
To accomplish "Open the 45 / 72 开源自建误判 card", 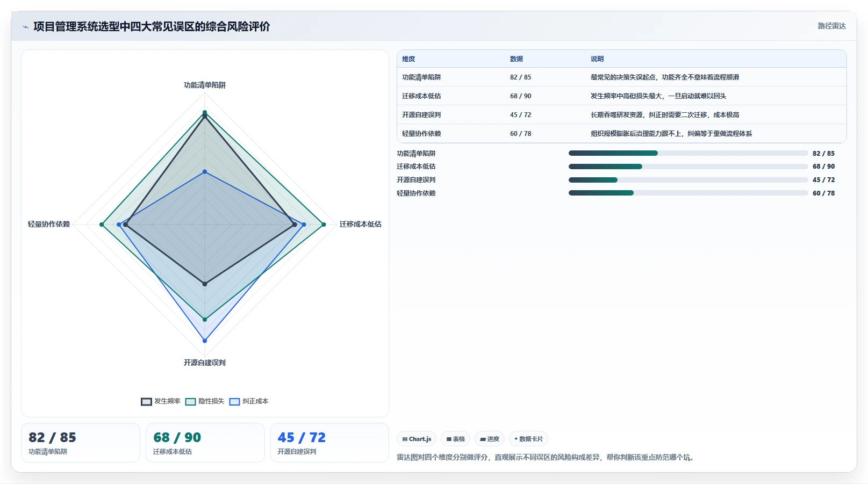I will click(x=329, y=443).
